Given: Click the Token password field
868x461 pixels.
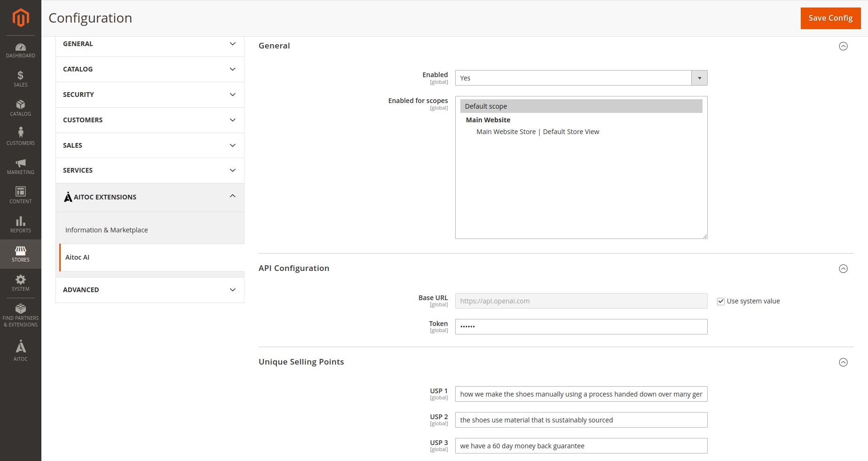Looking at the screenshot, I should 581,326.
